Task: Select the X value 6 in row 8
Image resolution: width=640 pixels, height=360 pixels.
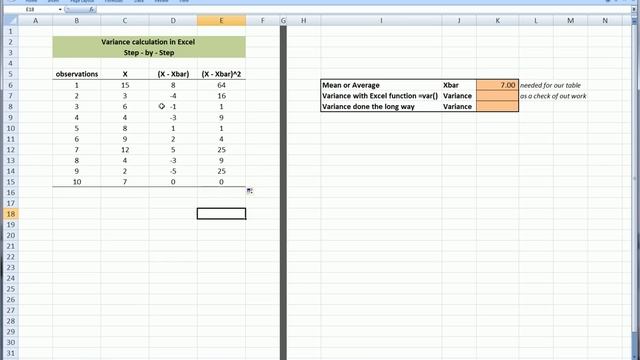Action: (x=125, y=107)
